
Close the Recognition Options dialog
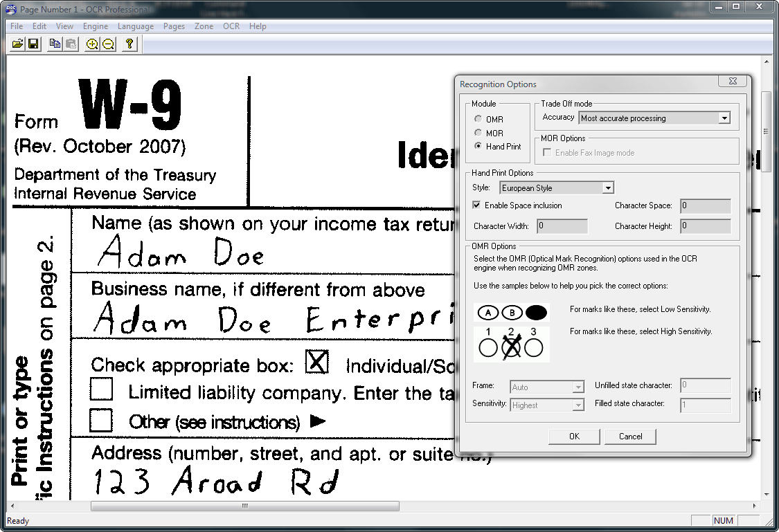[x=733, y=82]
